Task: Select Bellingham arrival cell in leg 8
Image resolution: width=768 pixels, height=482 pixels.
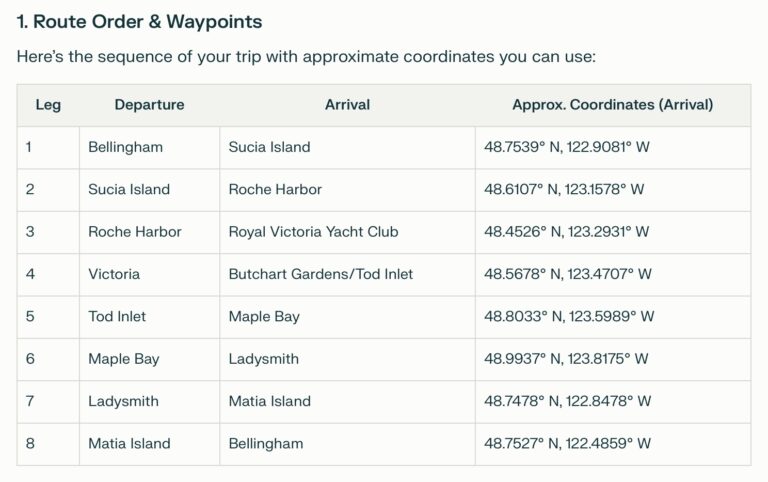Action: pyautogui.click(x=265, y=443)
